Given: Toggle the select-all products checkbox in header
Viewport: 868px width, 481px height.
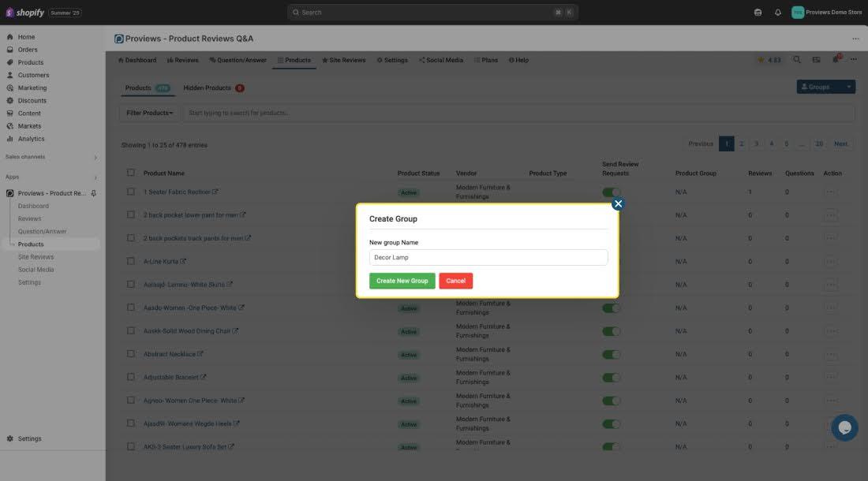Looking at the screenshot, I should coord(131,173).
